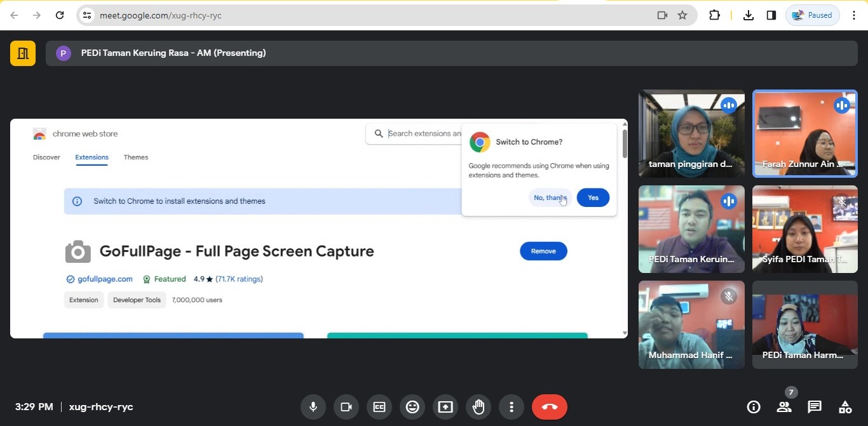
Task: Show the participants list
Action: pyautogui.click(x=784, y=407)
